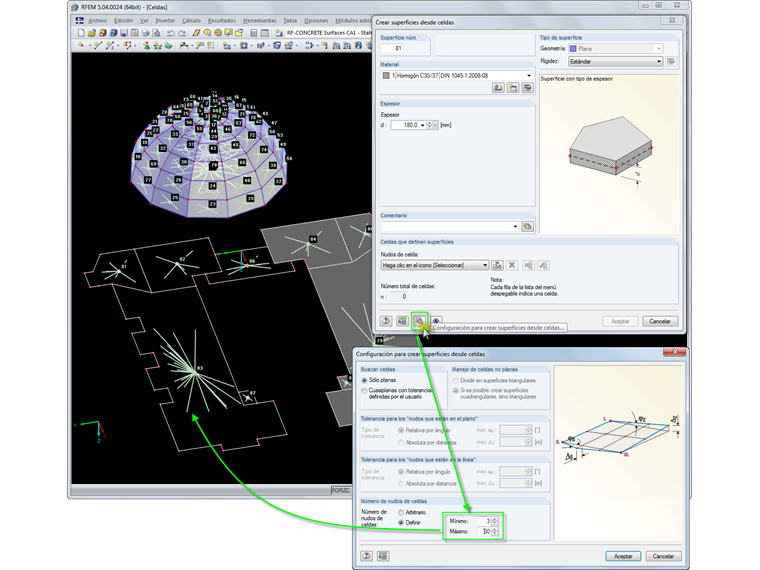Click the Open folder icon in RFEM toolbar
The image size is (760, 570).
pyautogui.click(x=92, y=33)
